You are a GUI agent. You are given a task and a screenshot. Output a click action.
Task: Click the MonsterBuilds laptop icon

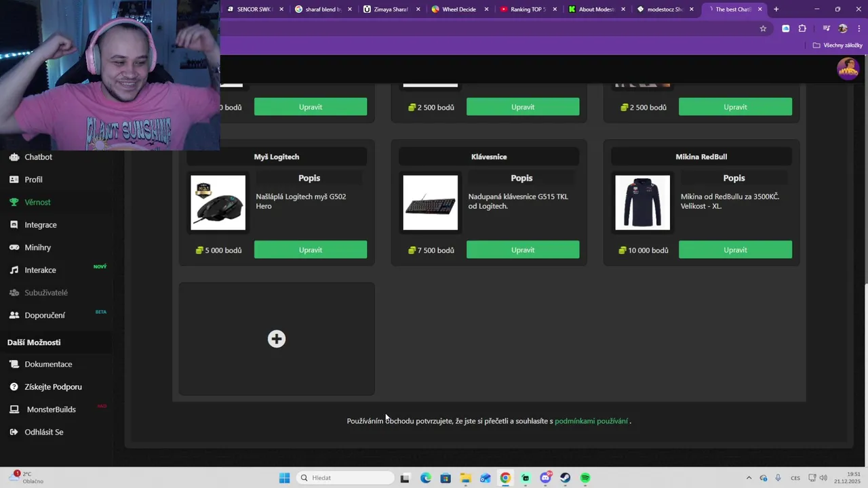(14, 409)
